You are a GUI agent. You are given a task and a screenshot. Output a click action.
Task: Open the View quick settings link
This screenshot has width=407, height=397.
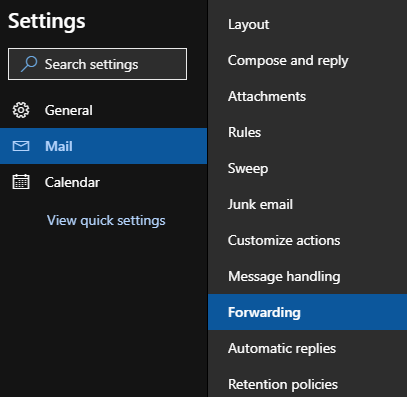[x=106, y=220]
